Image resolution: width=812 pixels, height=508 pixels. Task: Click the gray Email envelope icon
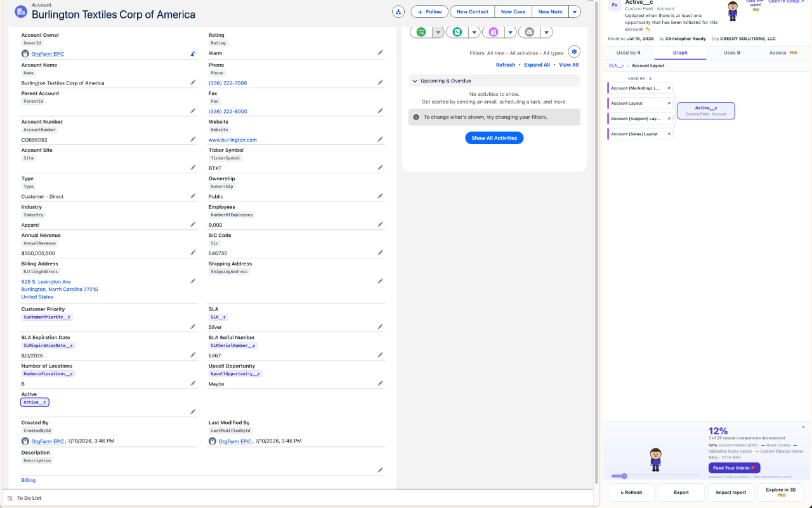tap(530, 32)
